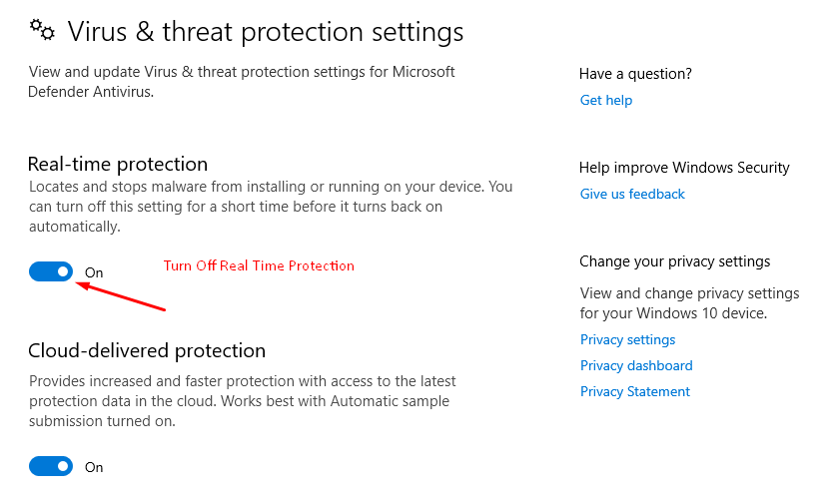The width and height of the screenshot is (836, 504).
Task: View the Privacy Statement
Action: point(635,391)
